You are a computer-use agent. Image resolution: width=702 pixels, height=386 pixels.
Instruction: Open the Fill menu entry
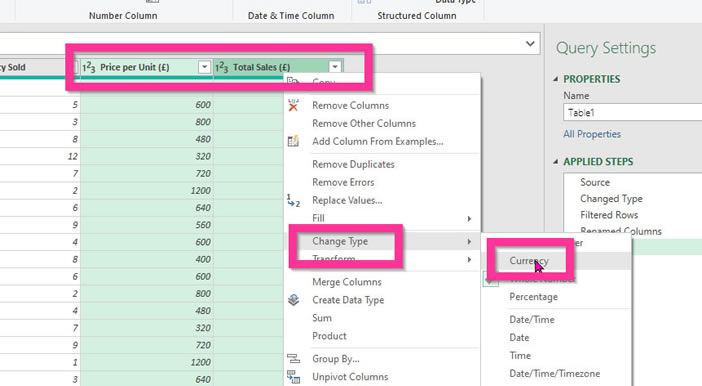pyautogui.click(x=318, y=218)
